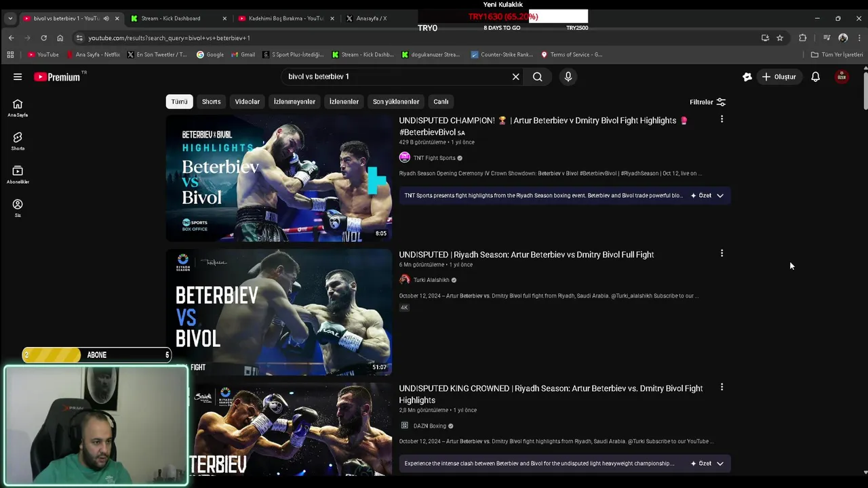Go to YouTube Premium home logo
This screenshot has width=868, height=488.
pyautogui.click(x=58, y=77)
